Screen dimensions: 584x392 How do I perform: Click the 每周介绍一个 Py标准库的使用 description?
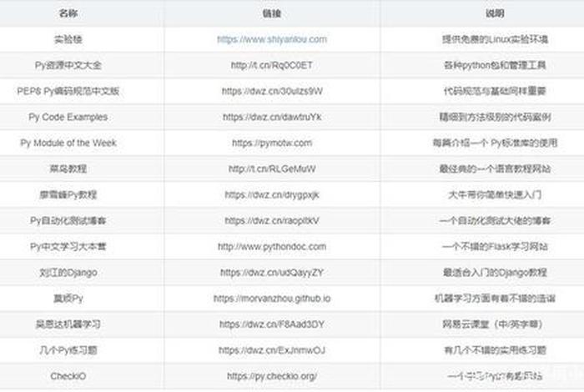(x=495, y=143)
